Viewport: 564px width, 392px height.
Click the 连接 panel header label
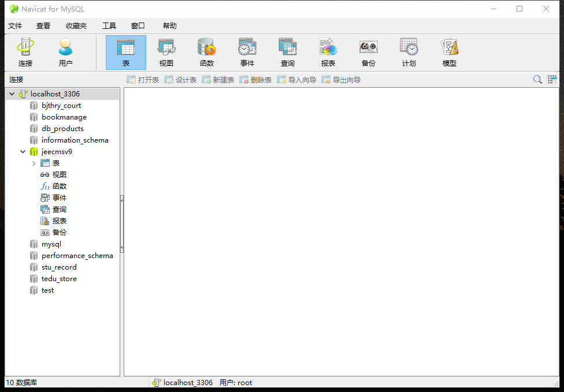click(x=16, y=80)
